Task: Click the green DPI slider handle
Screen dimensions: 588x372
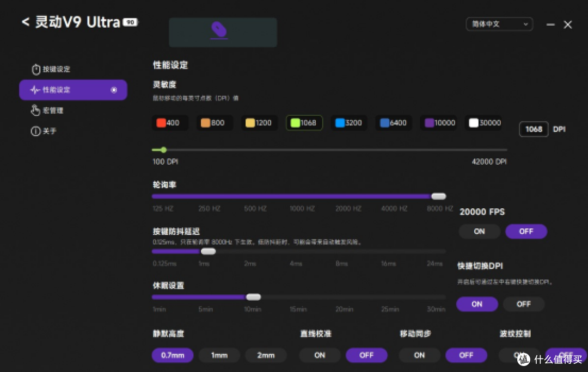Action: coord(164,150)
